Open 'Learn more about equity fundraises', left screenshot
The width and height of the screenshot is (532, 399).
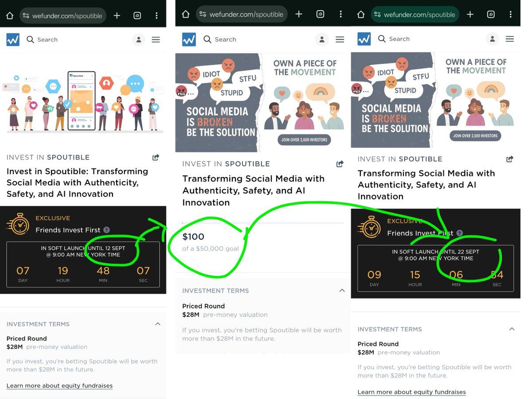pos(59,386)
